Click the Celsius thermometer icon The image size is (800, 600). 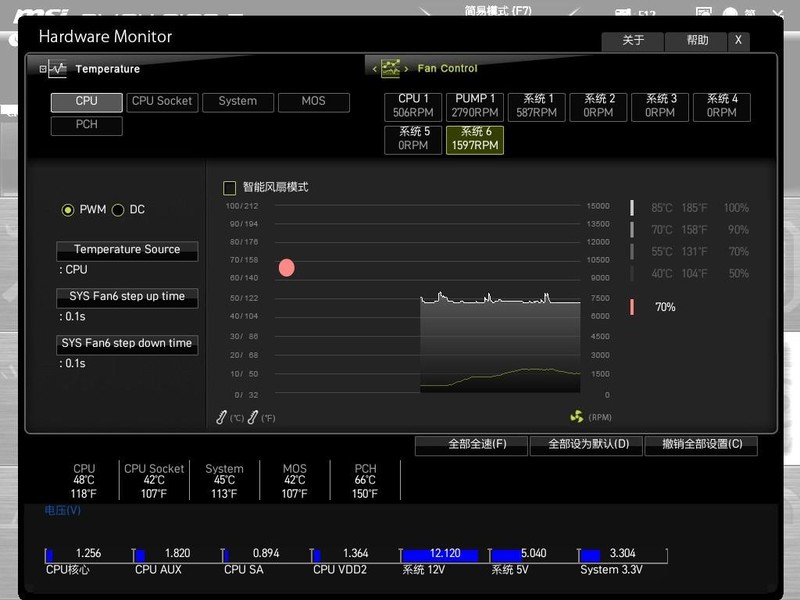point(222,417)
